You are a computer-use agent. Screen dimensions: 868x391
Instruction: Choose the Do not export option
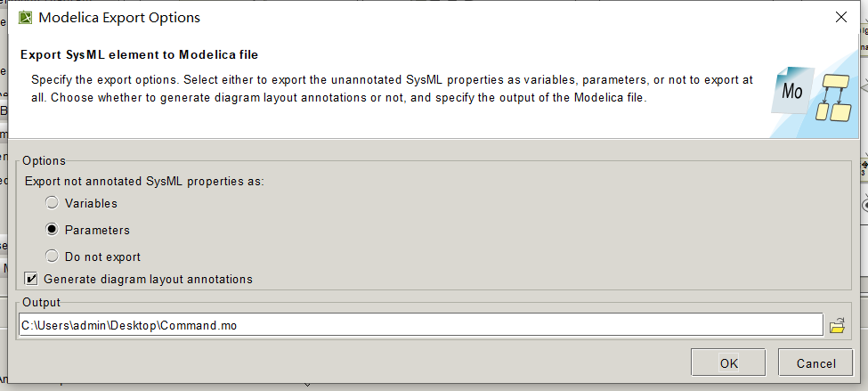(53, 257)
